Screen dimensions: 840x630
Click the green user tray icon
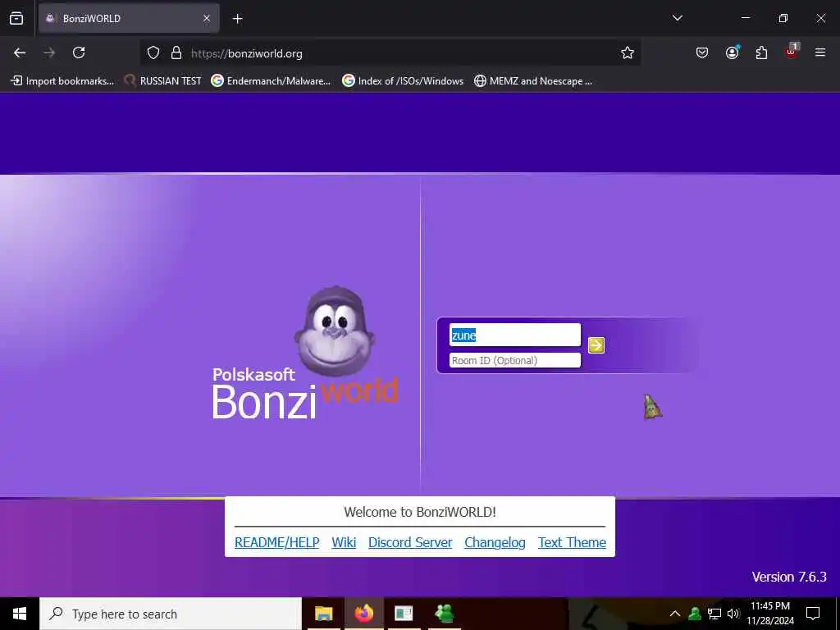click(695, 614)
